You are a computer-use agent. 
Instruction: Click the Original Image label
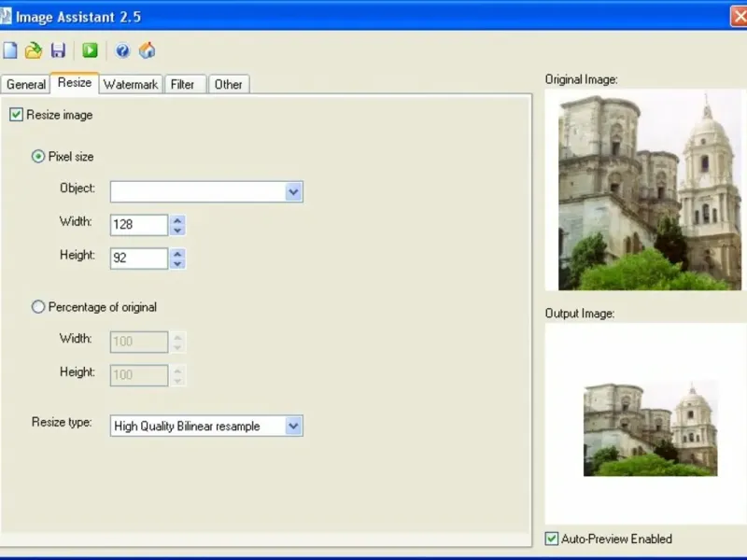coord(581,79)
